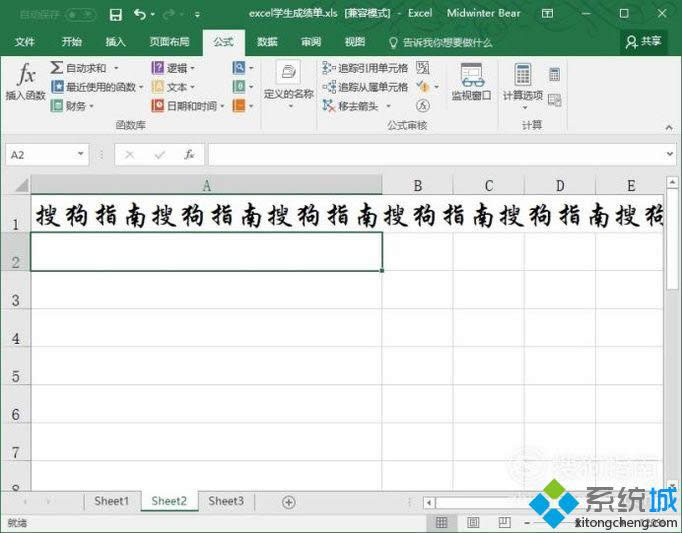Screen dimensions: 682x533
Task: Open Customize Quick Access Toolbar dropdown
Action: [197, 15]
